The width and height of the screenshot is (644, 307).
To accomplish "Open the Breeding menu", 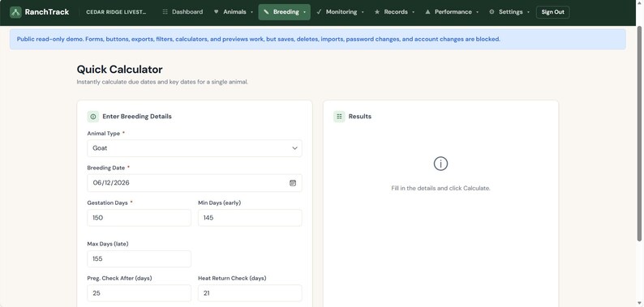I will point(284,12).
